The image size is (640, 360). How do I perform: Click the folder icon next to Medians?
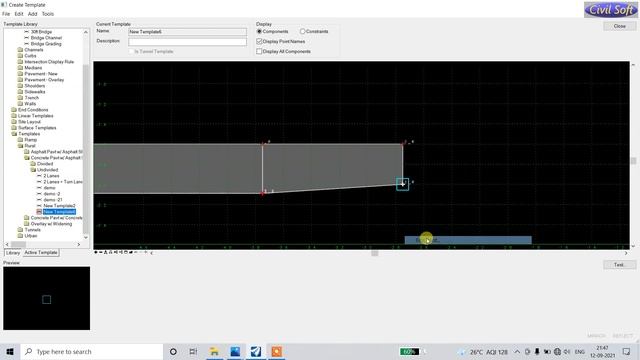[20, 68]
